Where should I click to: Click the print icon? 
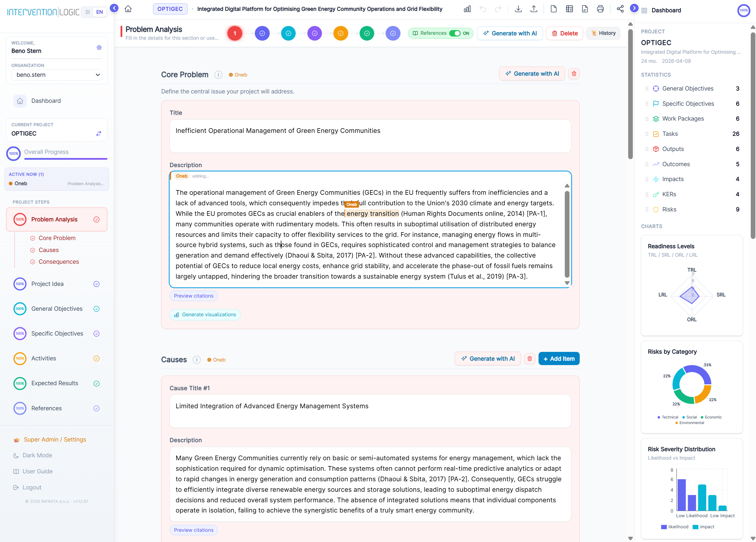click(600, 9)
